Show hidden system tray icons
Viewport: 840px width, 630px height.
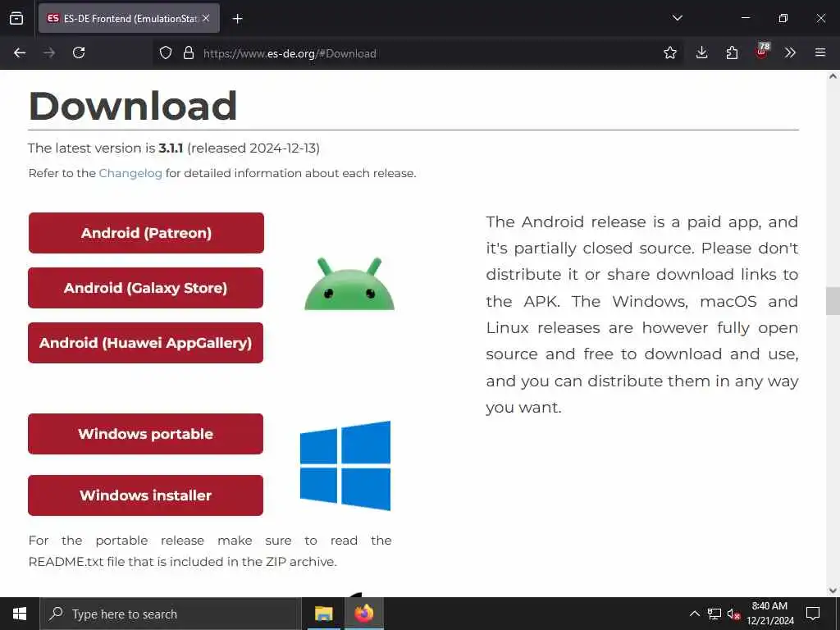tap(694, 614)
